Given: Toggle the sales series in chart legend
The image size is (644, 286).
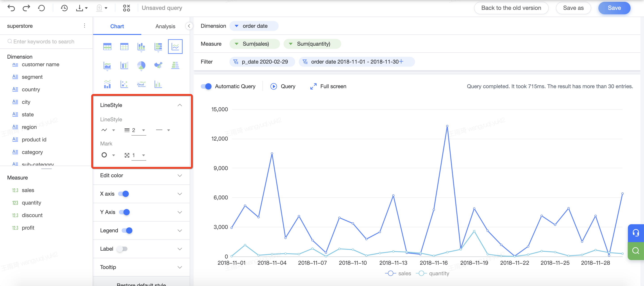Looking at the screenshot, I should (398, 273).
